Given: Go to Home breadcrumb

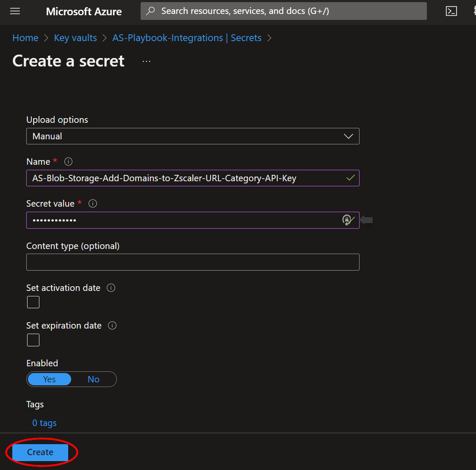Looking at the screenshot, I should [x=25, y=38].
